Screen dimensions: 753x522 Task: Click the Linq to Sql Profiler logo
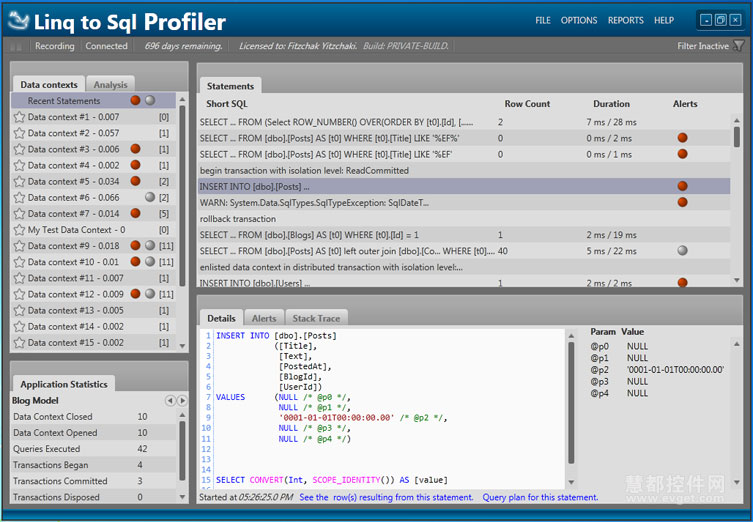pos(19,20)
